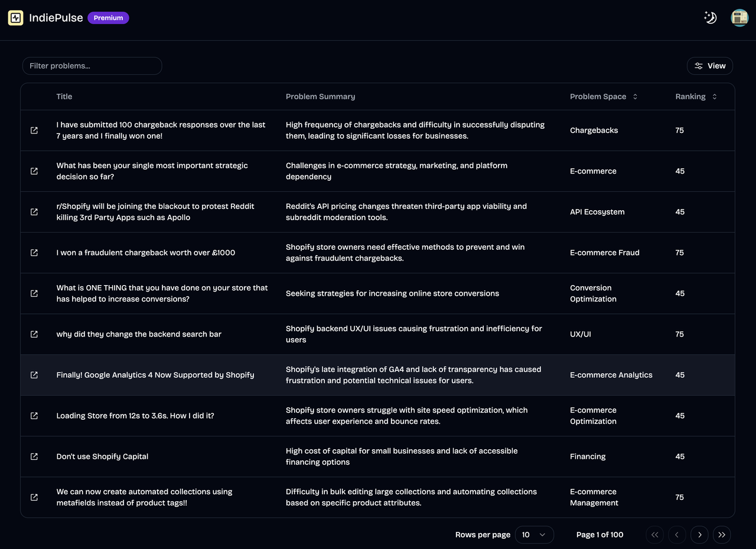The height and width of the screenshot is (549, 756).
Task: Open external link for Google Analytics 4 row
Action: coord(34,375)
